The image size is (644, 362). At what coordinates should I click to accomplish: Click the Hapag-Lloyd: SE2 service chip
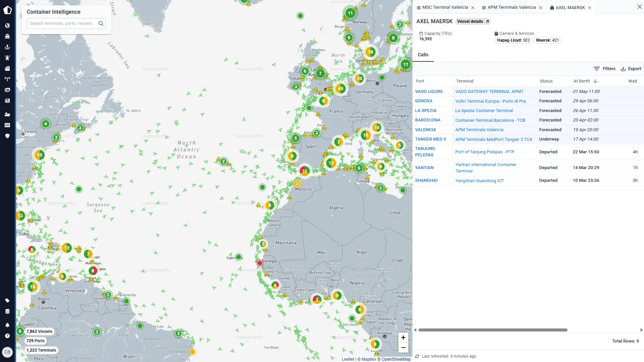pyautogui.click(x=513, y=40)
